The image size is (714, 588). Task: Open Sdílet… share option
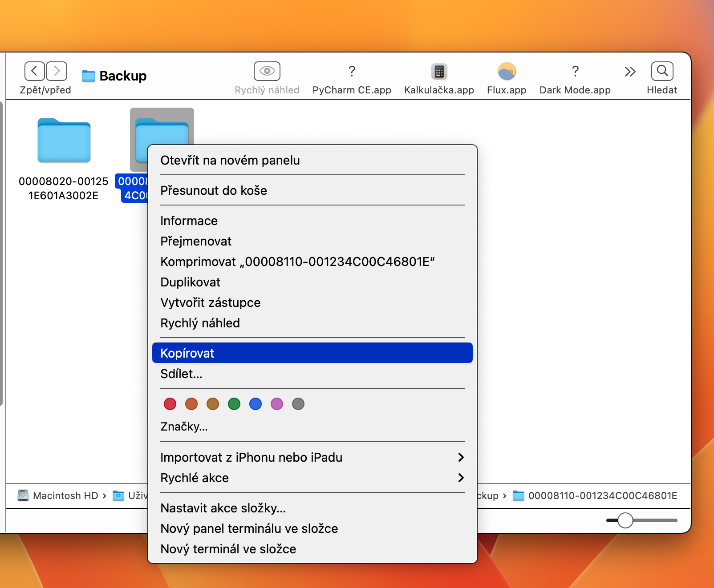pos(312,374)
